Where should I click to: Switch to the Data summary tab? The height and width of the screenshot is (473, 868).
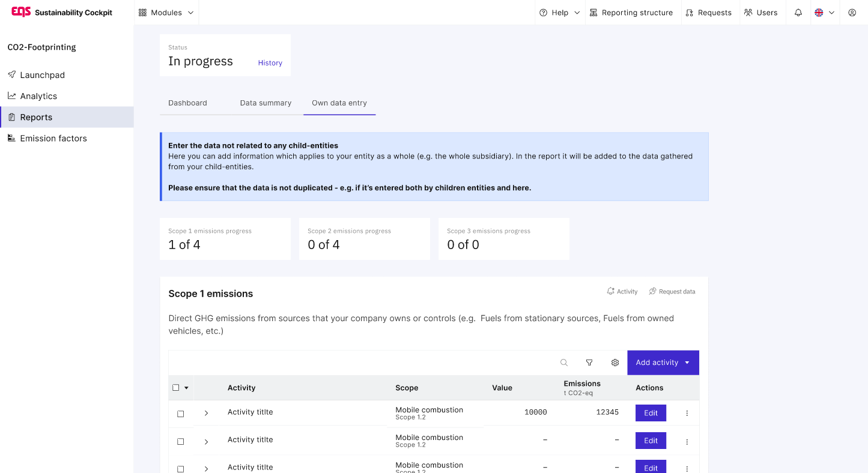pos(266,103)
